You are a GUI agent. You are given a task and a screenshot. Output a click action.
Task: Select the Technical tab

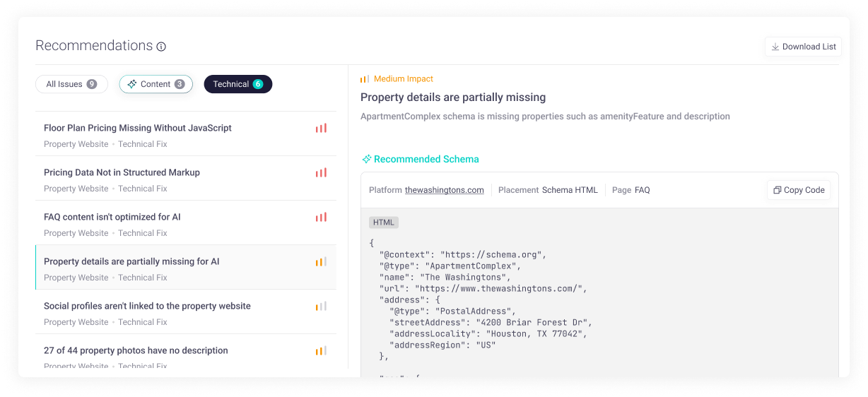click(238, 84)
